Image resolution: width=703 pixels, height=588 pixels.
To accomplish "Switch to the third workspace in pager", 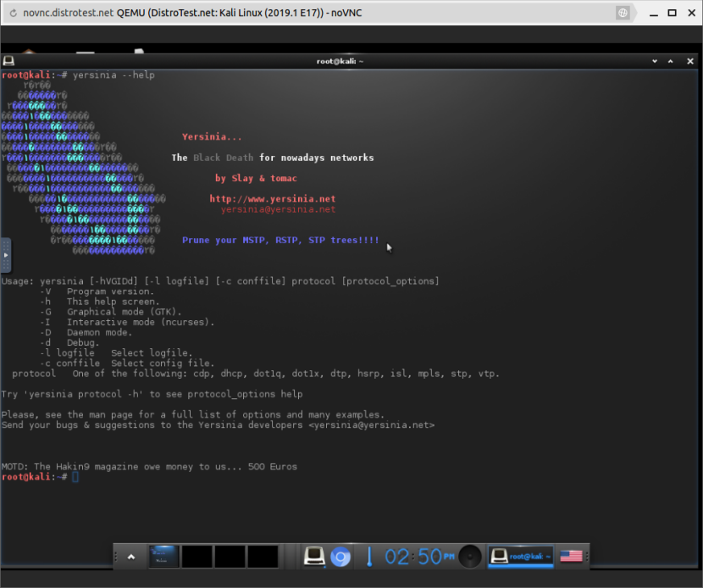I will [230, 557].
